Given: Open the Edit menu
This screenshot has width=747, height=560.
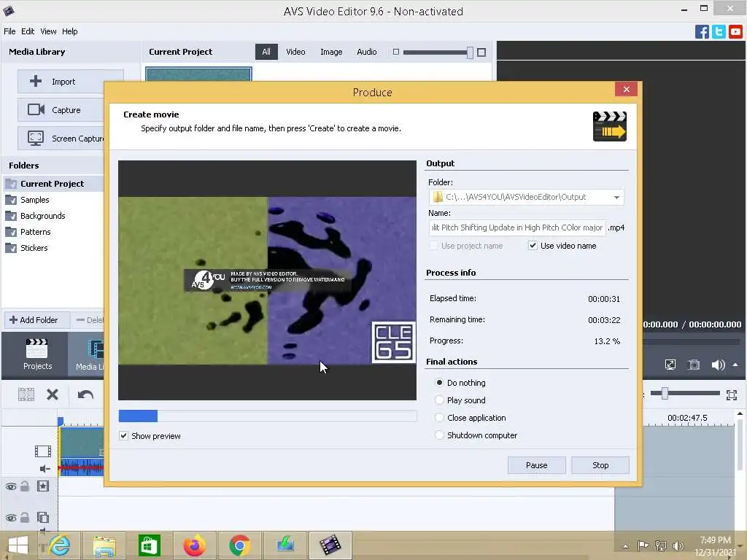Looking at the screenshot, I should (x=28, y=31).
